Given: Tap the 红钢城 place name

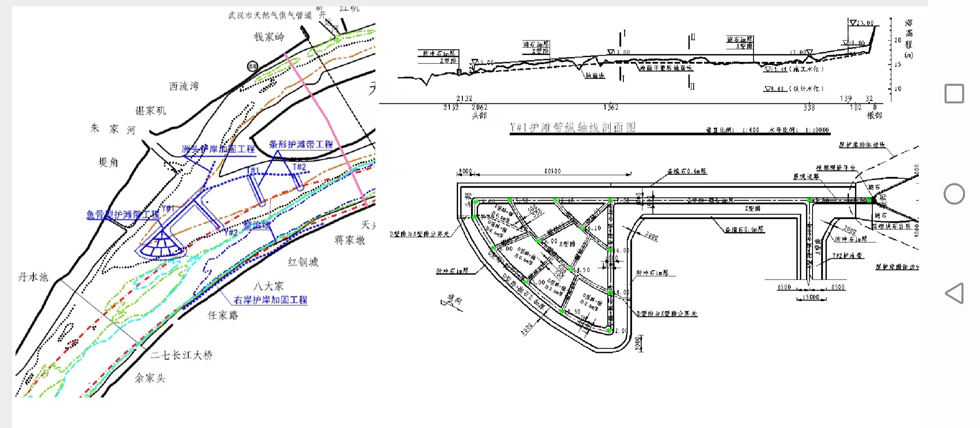Looking at the screenshot, I should (x=303, y=262).
